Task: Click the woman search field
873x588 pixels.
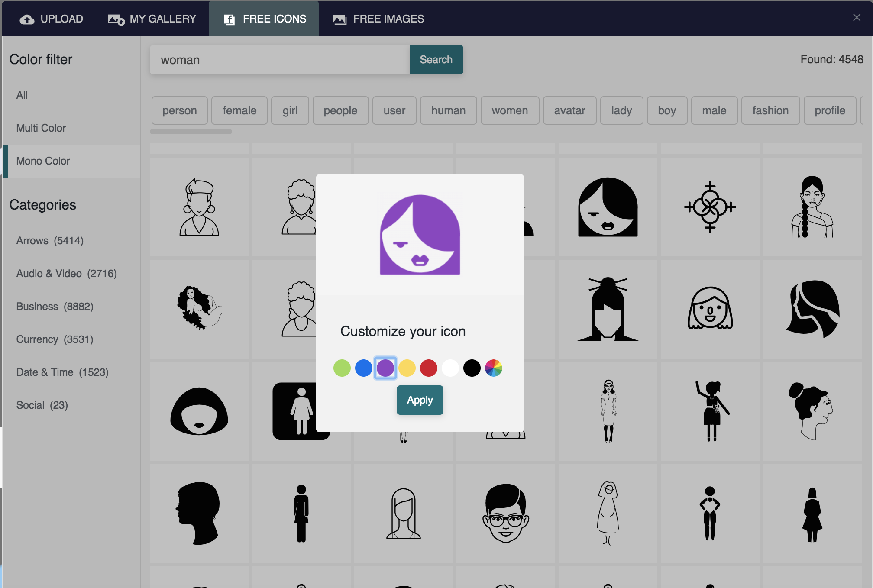Action: tap(280, 60)
